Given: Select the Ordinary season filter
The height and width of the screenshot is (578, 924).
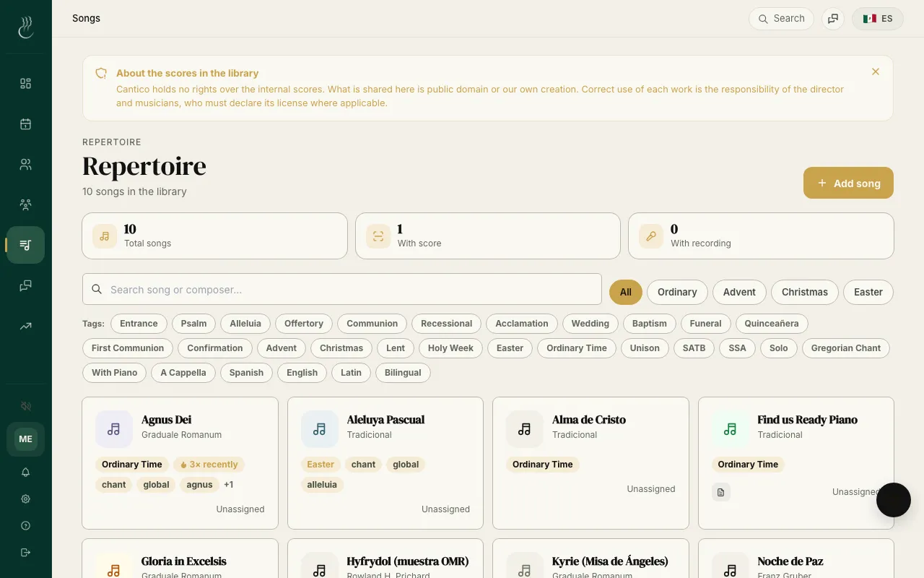Looking at the screenshot, I should tap(677, 292).
